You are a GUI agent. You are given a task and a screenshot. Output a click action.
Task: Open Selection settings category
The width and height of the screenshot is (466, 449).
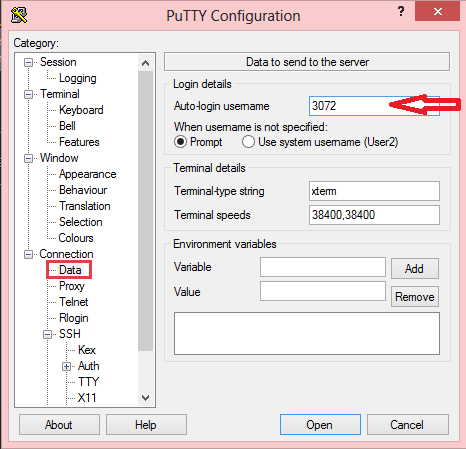[80, 222]
